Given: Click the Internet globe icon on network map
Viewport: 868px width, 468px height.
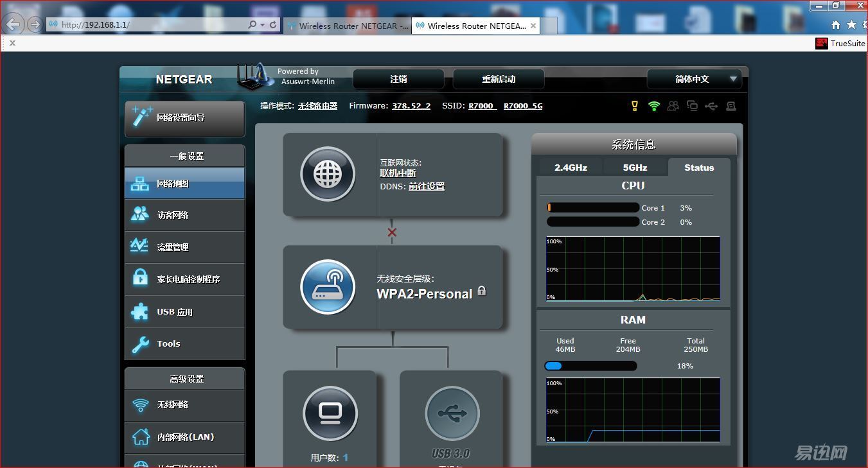Looking at the screenshot, I should tap(328, 174).
